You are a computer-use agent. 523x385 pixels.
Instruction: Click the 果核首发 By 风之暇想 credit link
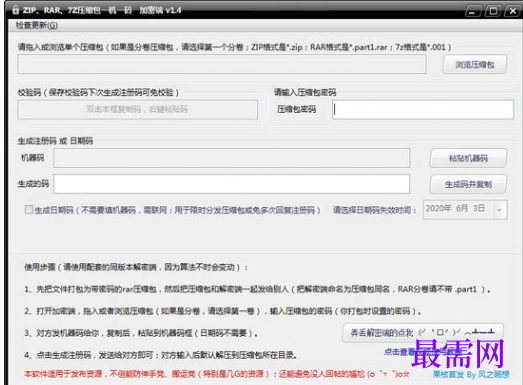point(471,374)
